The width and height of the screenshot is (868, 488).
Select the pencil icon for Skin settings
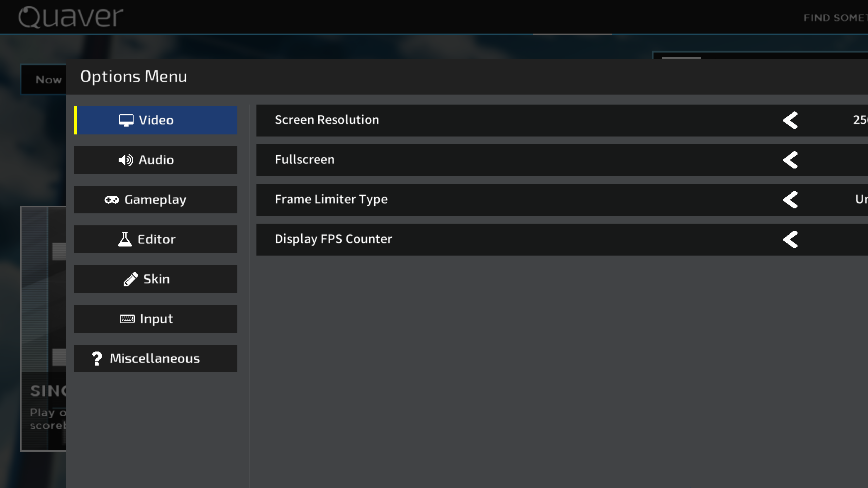pos(130,279)
